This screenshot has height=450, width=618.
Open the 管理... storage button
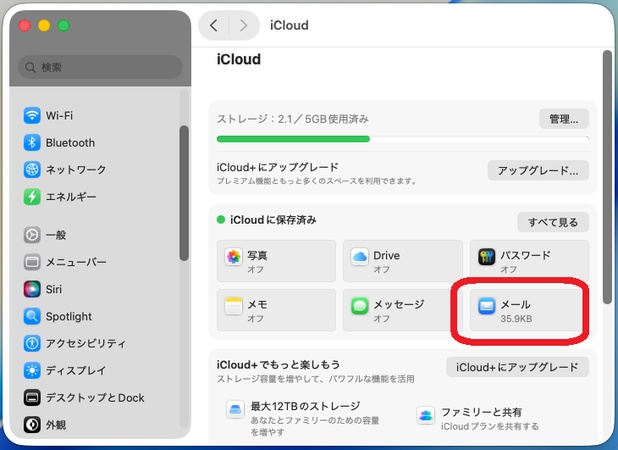[x=564, y=119]
